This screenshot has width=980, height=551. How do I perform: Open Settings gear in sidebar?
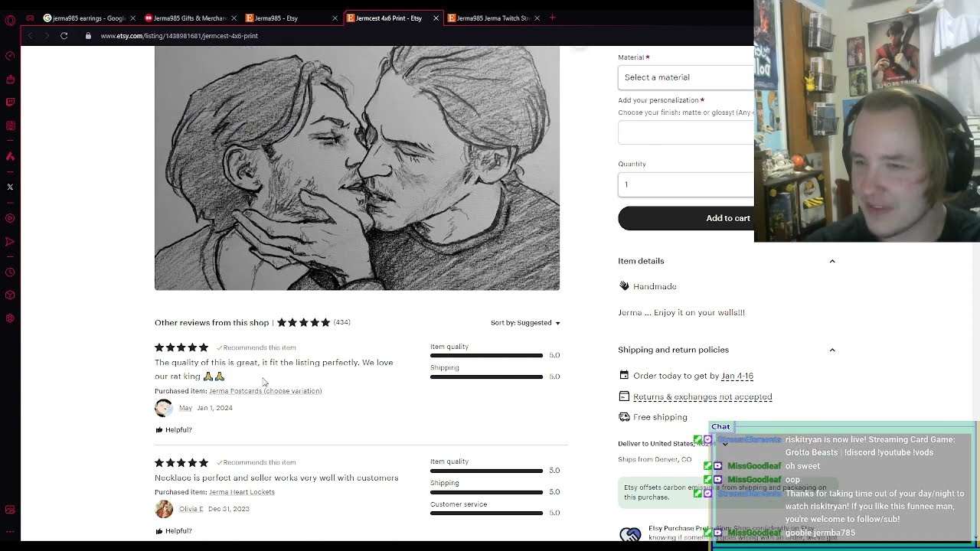(10, 318)
